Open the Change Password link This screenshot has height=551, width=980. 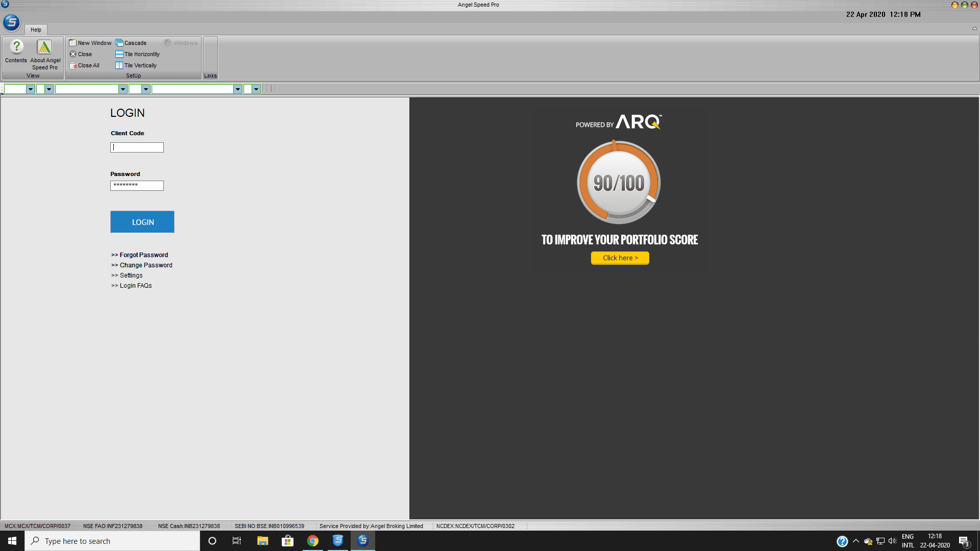click(x=142, y=265)
